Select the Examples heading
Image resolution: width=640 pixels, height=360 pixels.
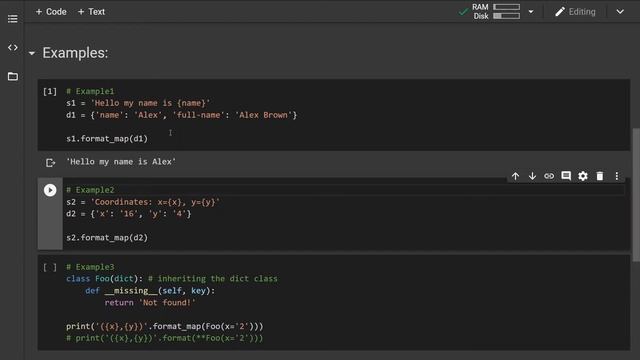pyautogui.click(x=75, y=53)
